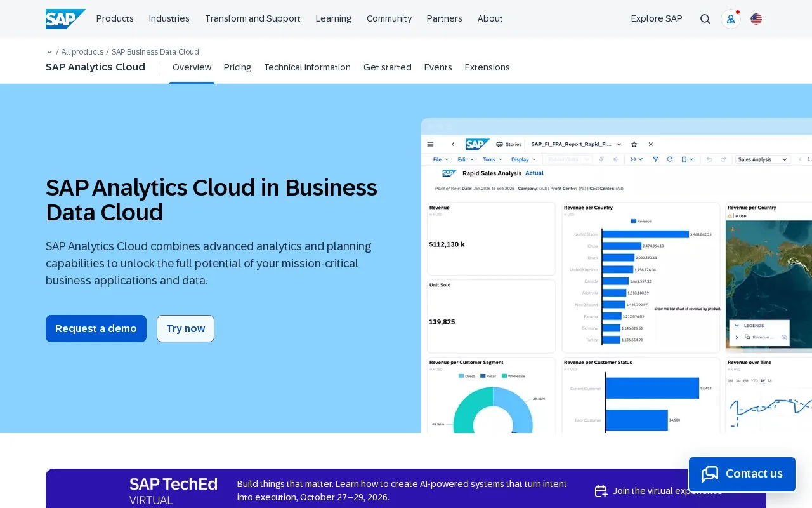Click the Request a demo button
812x508 pixels.
coord(96,328)
